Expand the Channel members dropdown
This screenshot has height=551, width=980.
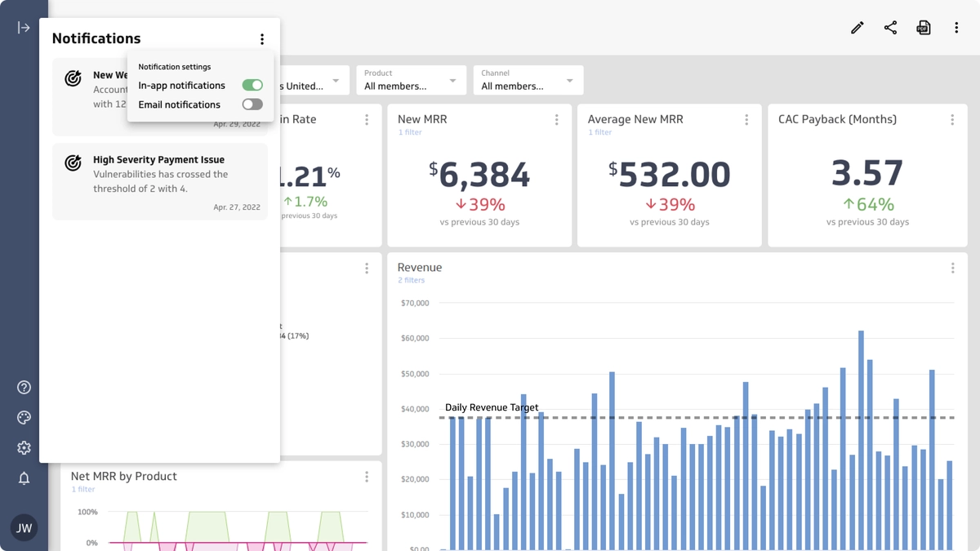point(528,82)
